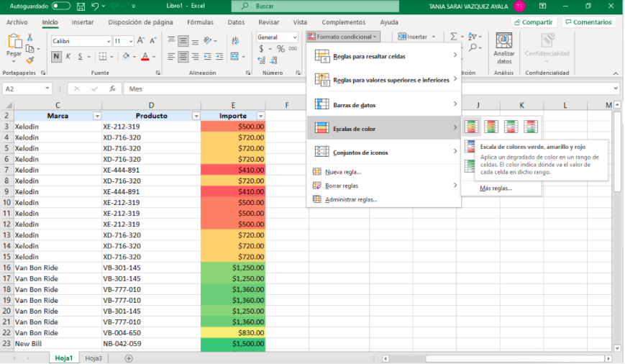The width and height of the screenshot is (625, 364).
Task: Click the Pegar clipboard icon
Action: 14,42
